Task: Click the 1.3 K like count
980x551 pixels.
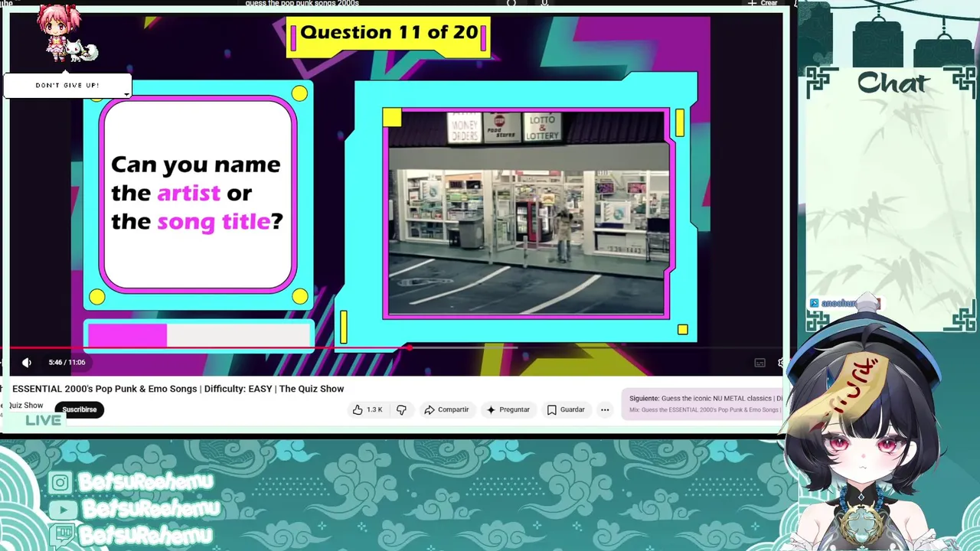Action: (x=374, y=409)
